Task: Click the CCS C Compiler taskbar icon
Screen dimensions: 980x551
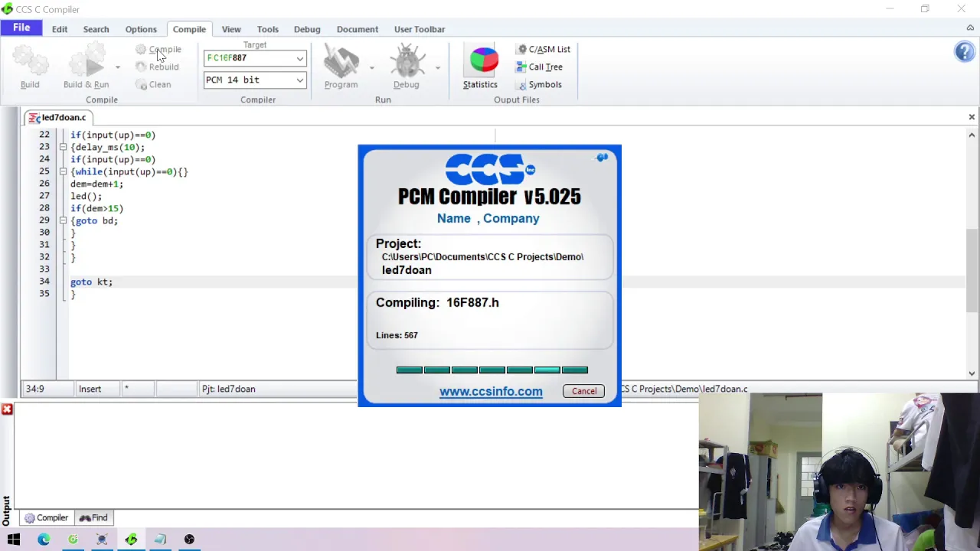Action: point(131,540)
